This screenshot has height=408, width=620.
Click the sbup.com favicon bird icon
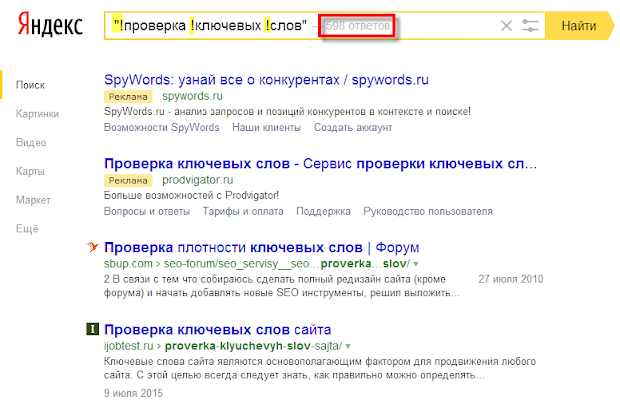(92, 247)
